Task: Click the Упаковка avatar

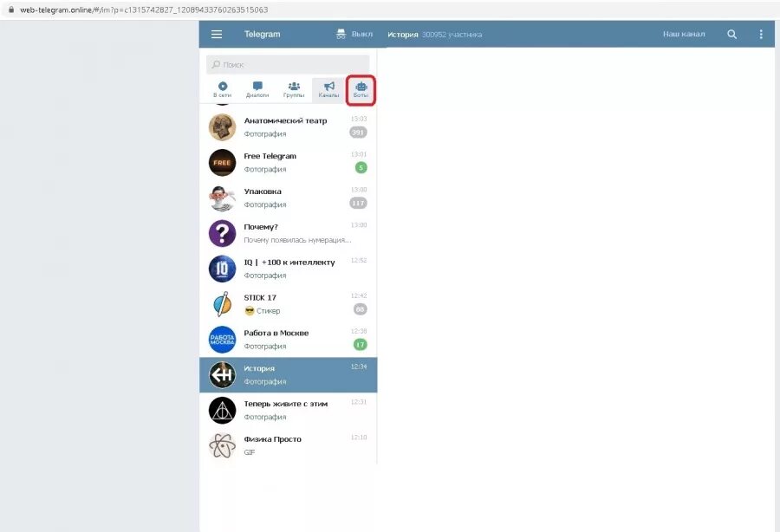Action: point(222,198)
